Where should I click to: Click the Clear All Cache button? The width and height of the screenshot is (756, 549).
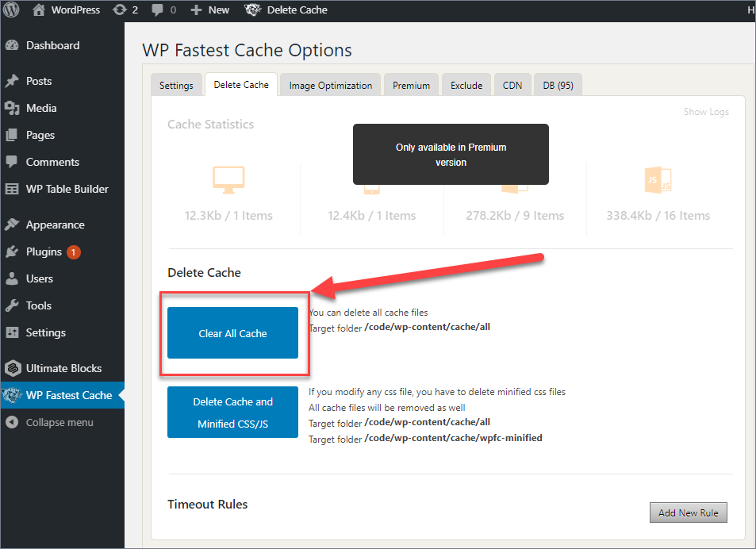pyautogui.click(x=232, y=333)
